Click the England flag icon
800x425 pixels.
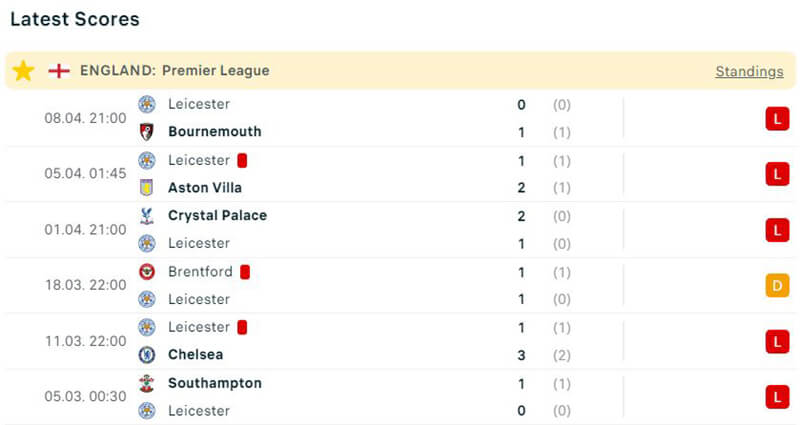pos(59,71)
